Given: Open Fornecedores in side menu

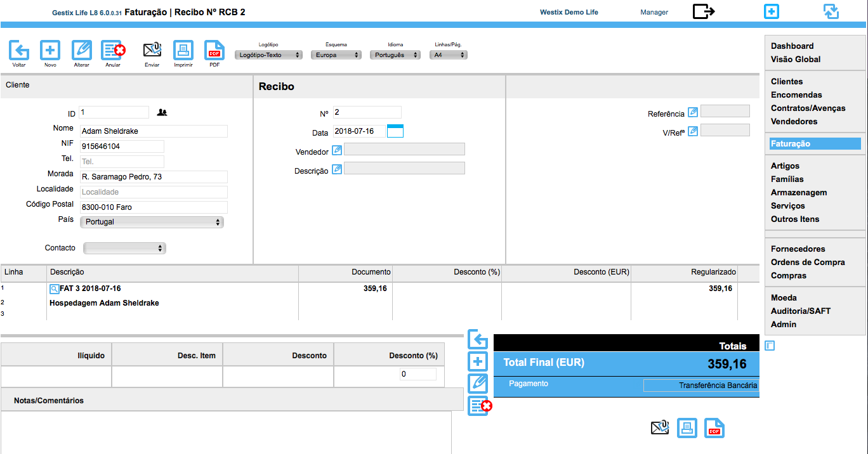Looking at the screenshot, I should coord(798,249).
